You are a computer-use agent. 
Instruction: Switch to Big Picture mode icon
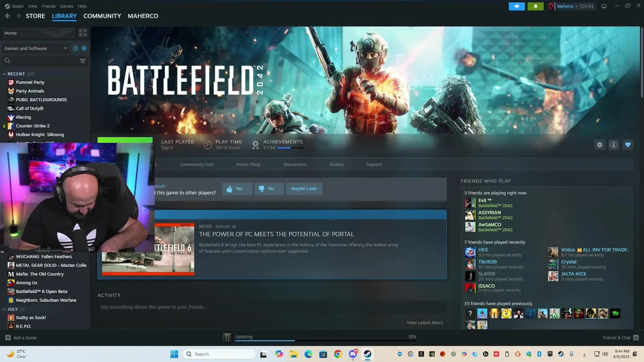[604, 6]
